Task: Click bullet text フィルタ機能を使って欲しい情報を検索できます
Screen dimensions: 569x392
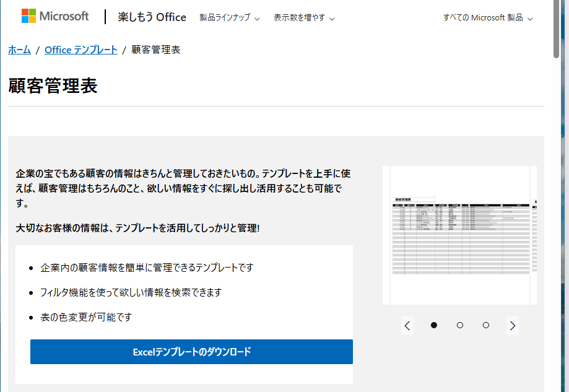Action: tap(131, 292)
